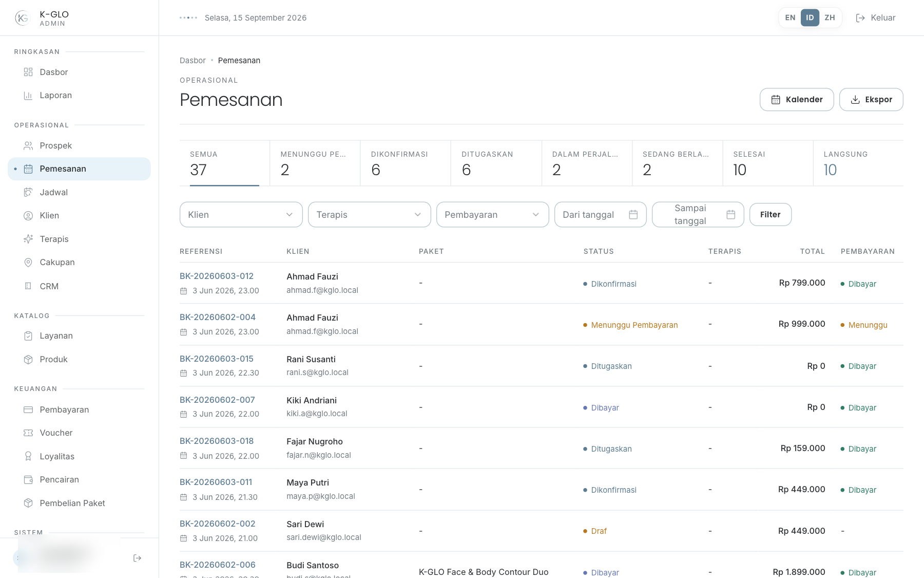This screenshot has height=578, width=924.
Task: Open Laporan reports page
Action: [79, 95]
